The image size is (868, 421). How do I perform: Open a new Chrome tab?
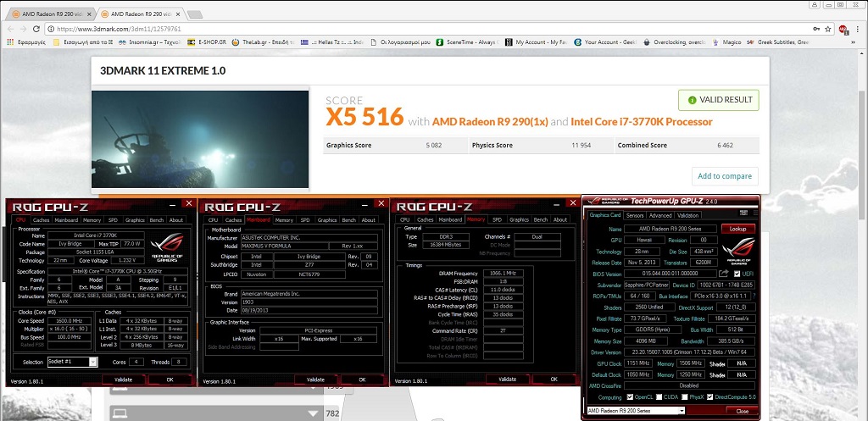click(194, 14)
